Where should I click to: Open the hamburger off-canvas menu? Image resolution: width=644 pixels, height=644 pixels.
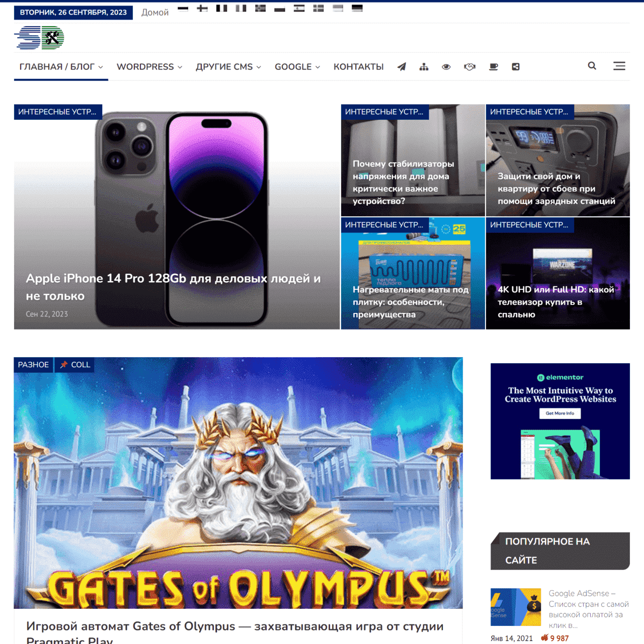[619, 66]
